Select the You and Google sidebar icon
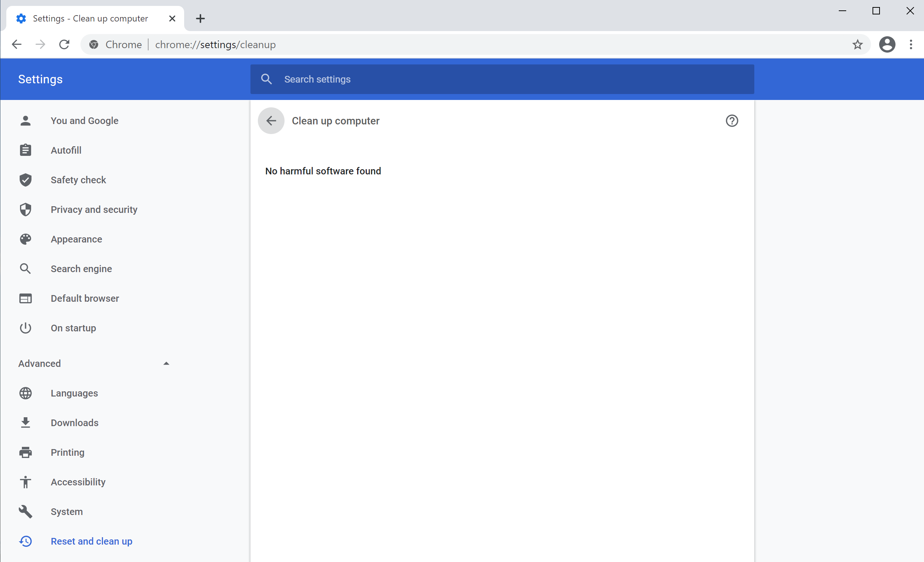 pyautogui.click(x=25, y=121)
